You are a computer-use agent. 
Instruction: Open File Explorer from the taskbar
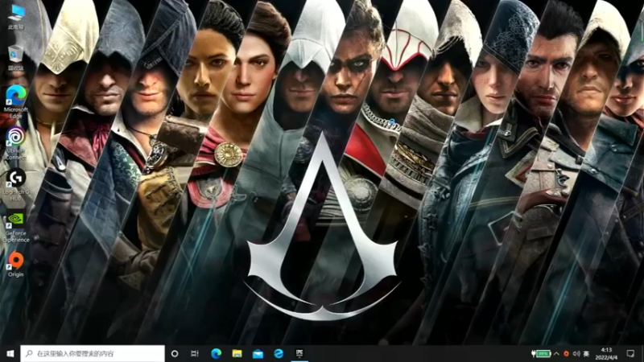pos(237,353)
